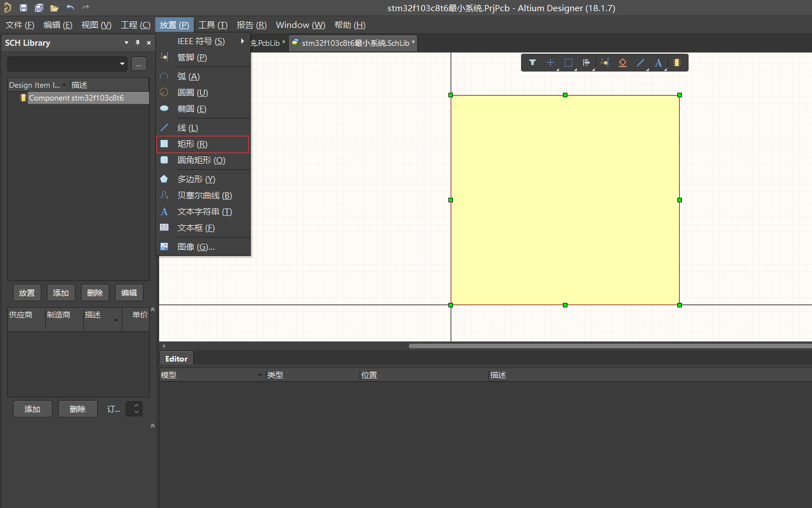Open the 工程 (C) menu
This screenshot has height=508, width=812.
(136, 25)
